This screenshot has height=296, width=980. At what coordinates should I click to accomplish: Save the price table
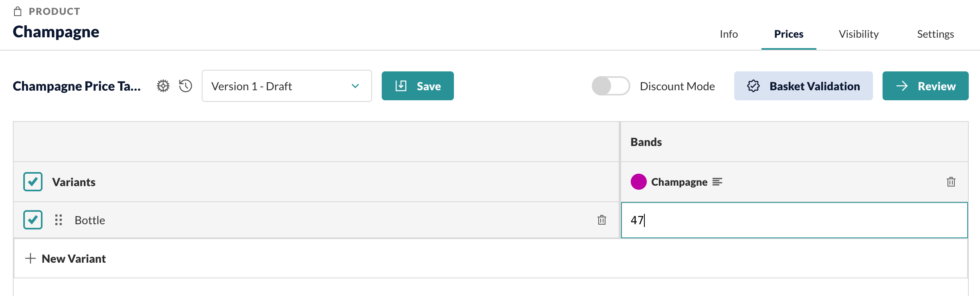(x=417, y=86)
